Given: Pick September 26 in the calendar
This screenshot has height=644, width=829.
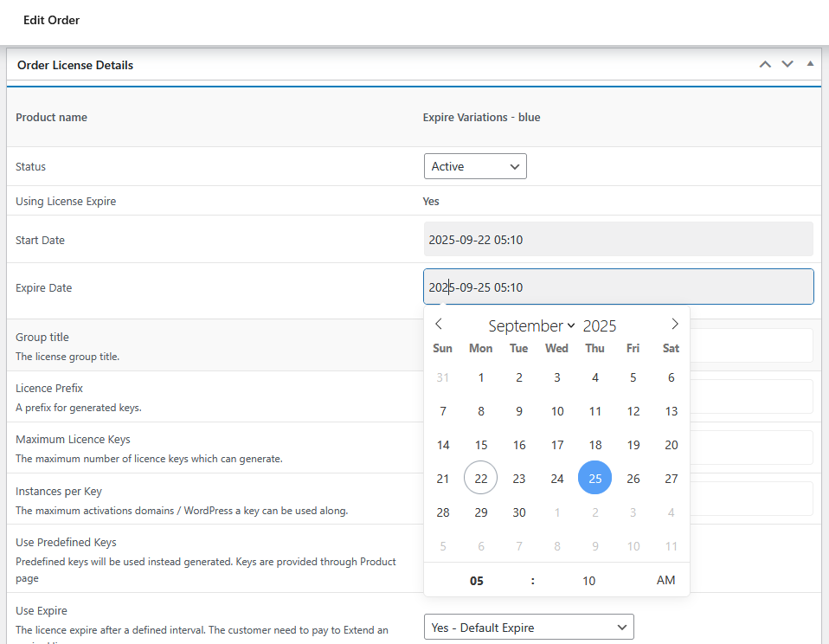Looking at the screenshot, I should [x=633, y=479].
